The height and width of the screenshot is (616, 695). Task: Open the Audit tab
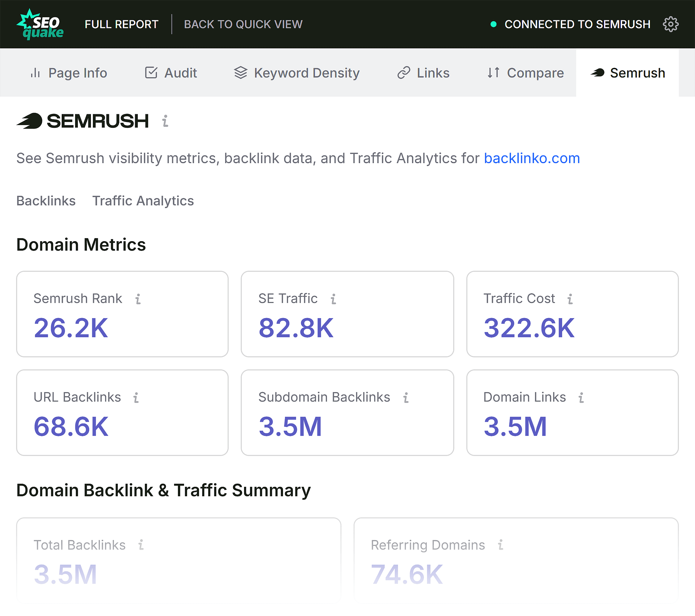click(x=171, y=73)
